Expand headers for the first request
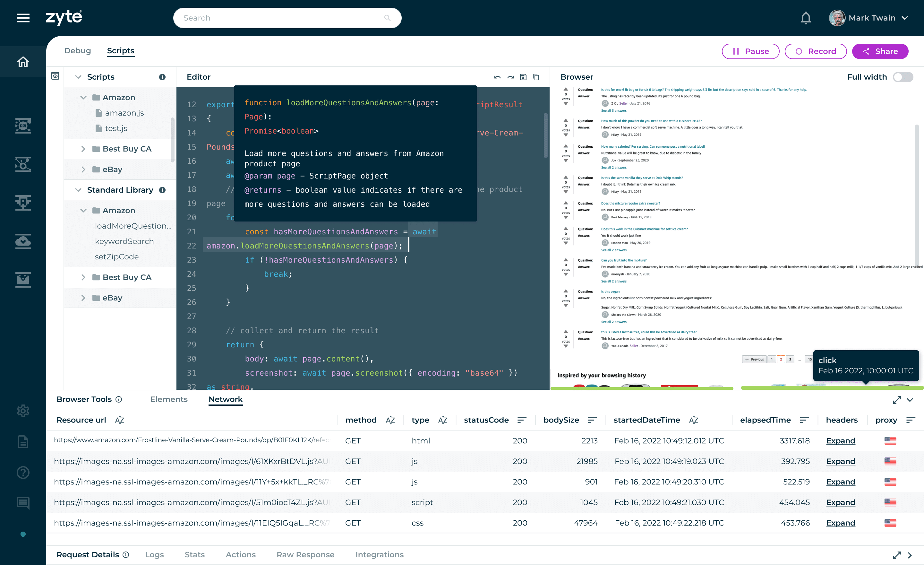Viewport: 924px width, 565px height. 840,441
